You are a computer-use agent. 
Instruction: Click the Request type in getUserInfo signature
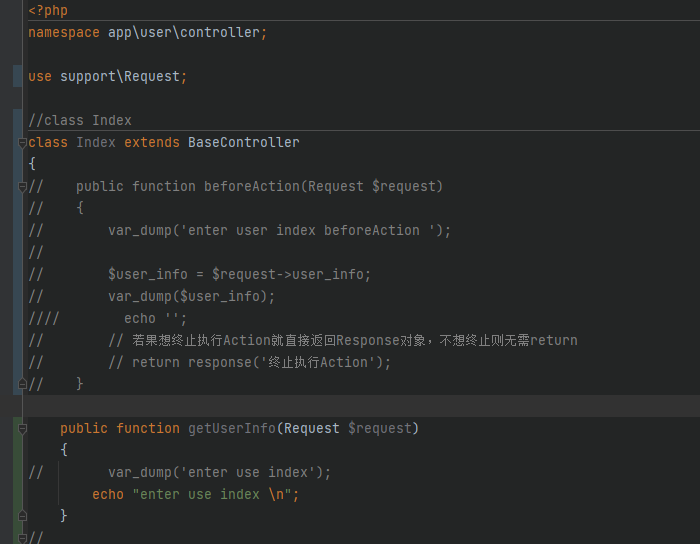(312, 428)
